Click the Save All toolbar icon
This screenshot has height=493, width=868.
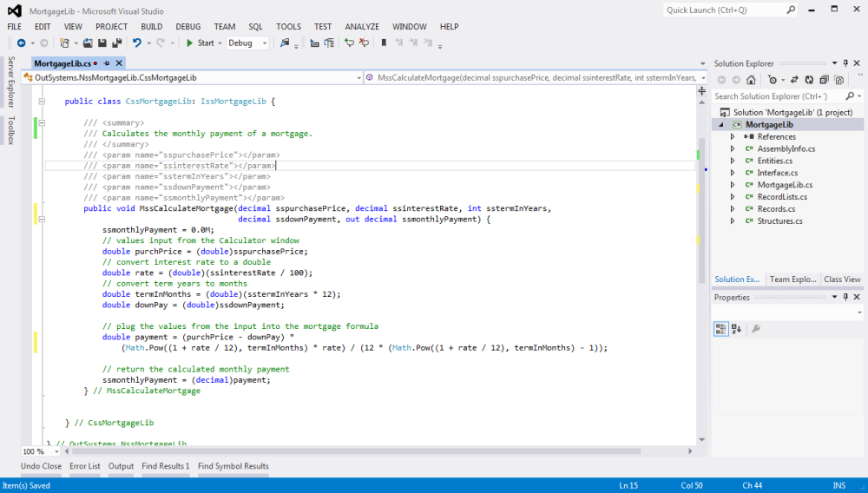click(x=115, y=43)
